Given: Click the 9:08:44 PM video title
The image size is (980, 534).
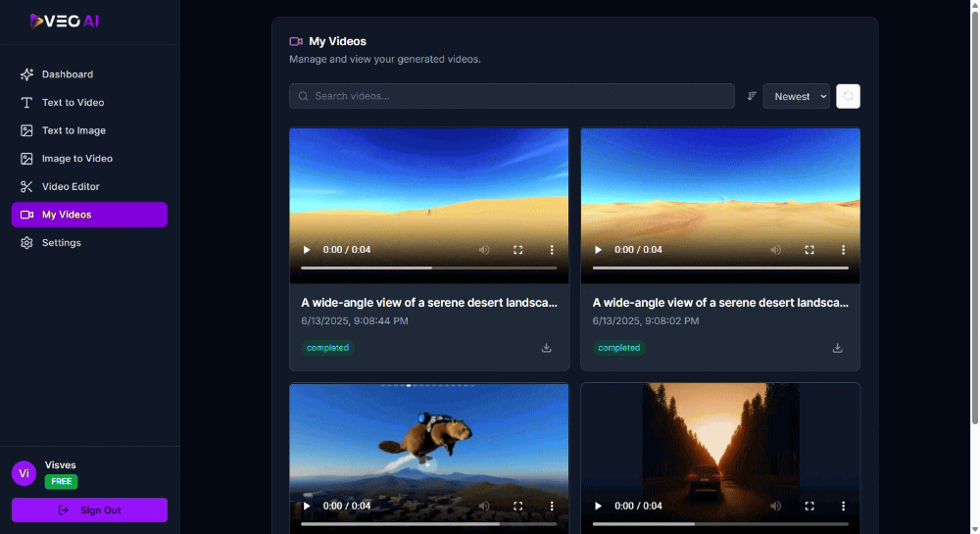Looking at the screenshot, I should [429, 303].
